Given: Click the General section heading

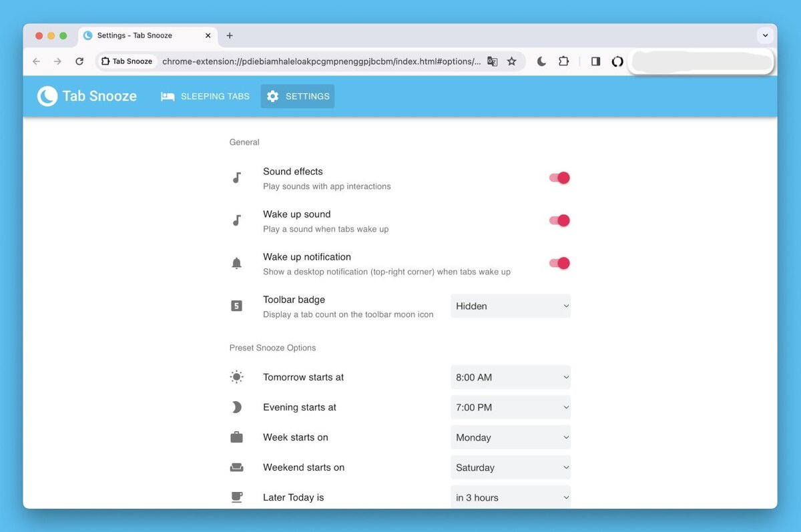Looking at the screenshot, I should click(244, 142).
